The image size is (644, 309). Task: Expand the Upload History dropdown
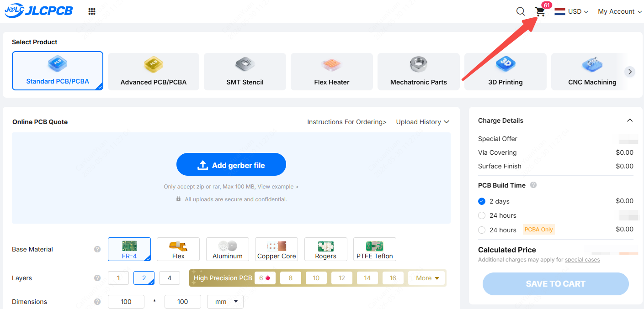(423, 122)
